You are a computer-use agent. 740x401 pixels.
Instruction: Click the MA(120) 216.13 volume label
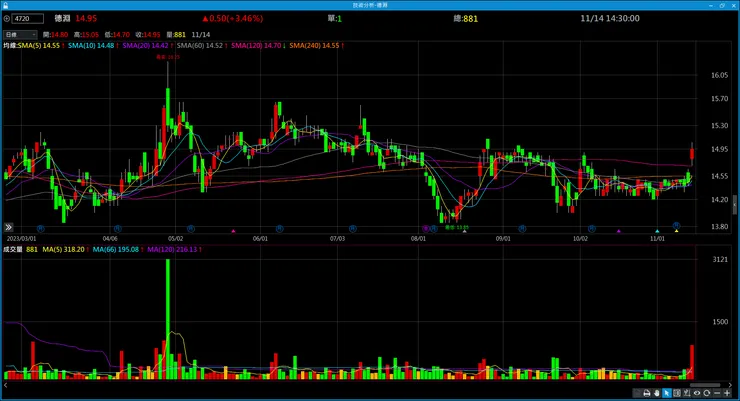[172, 249]
